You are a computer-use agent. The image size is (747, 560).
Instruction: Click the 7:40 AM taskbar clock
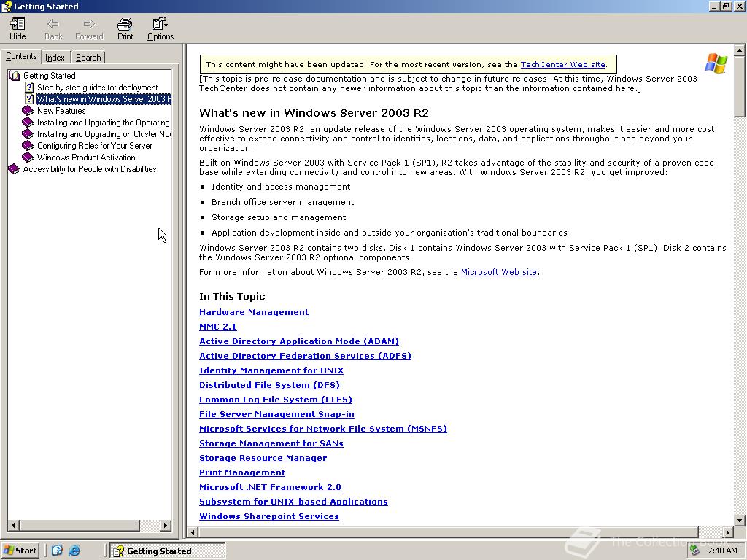(722, 551)
